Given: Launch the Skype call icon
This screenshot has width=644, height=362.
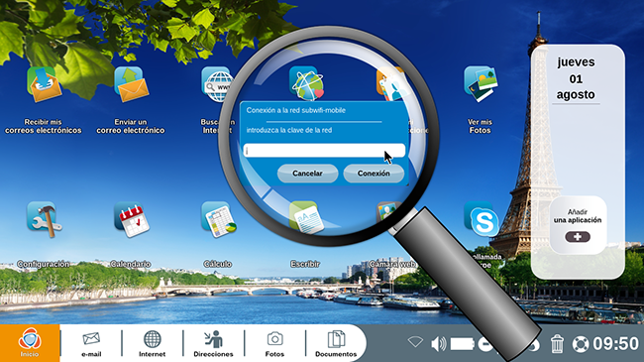Looking at the screenshot, I should tap(482, 219).
